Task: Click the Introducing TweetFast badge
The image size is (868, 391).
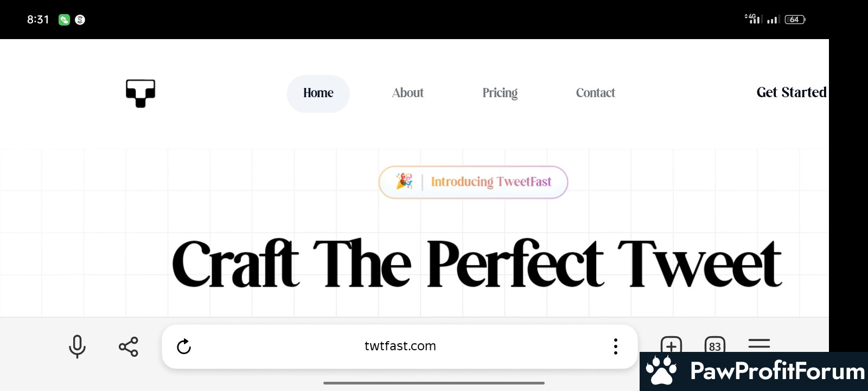Action: click(473, 182)
